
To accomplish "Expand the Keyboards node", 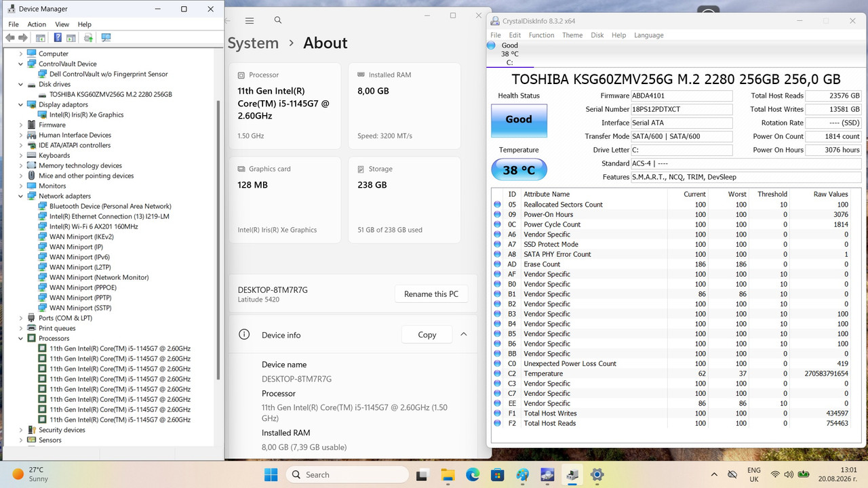I will tap(21, 155).
